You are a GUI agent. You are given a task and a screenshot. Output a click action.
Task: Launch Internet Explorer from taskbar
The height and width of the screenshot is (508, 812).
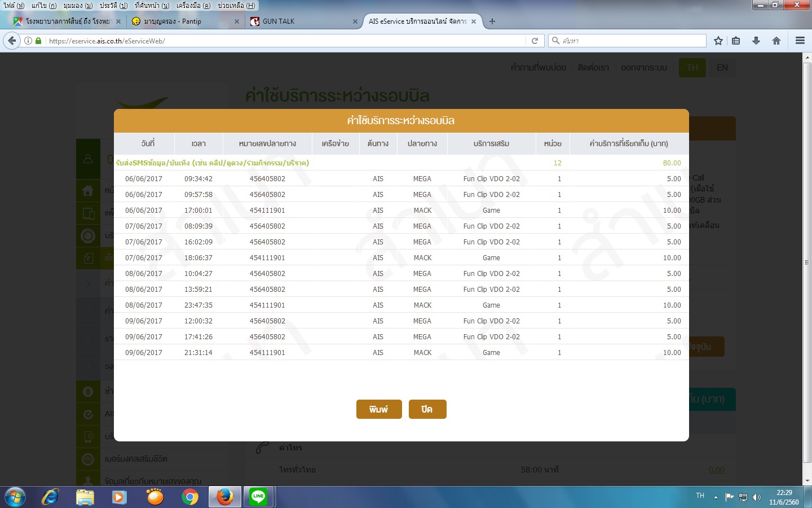[50, 497]
